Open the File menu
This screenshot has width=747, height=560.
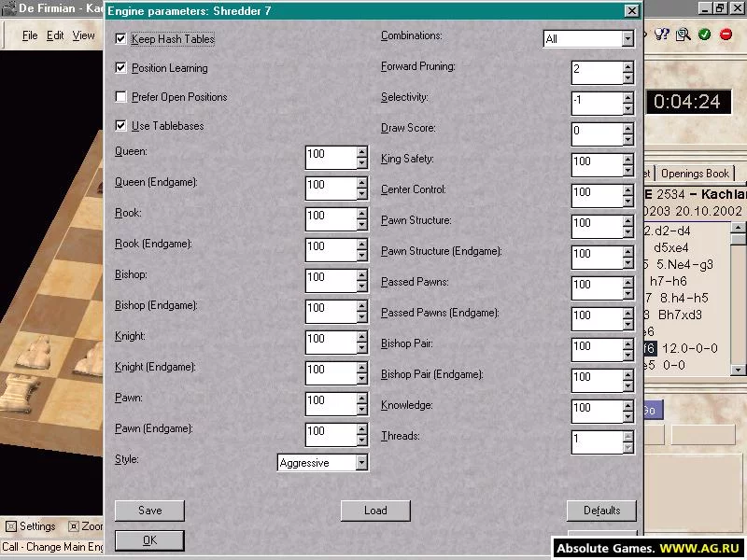30,35
